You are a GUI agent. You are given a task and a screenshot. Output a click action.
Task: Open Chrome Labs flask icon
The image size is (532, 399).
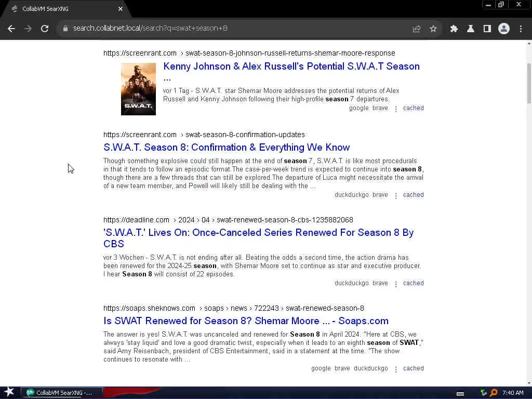pyautogui.click(x=471, y=29)
